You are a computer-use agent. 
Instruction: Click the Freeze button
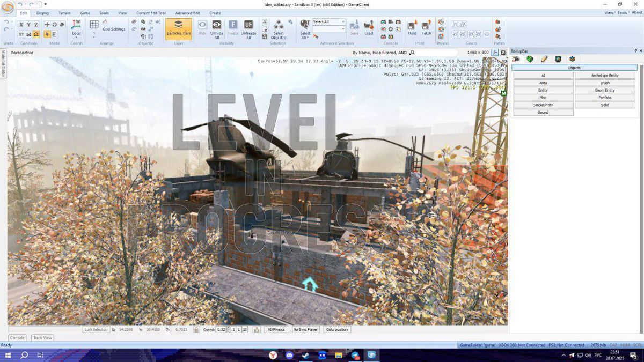233,27
